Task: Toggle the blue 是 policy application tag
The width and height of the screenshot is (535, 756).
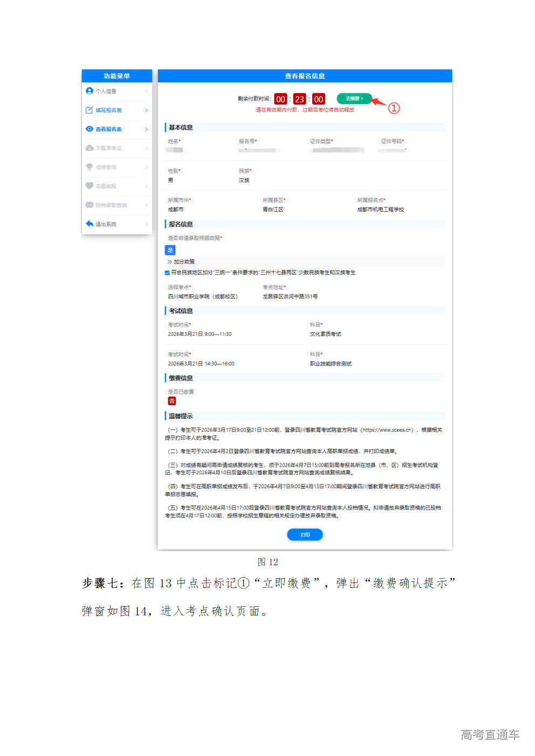Action: 170,250
